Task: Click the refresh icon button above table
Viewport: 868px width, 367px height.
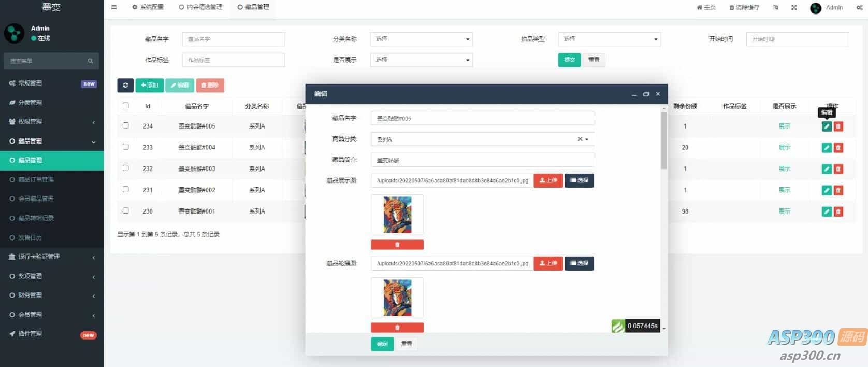Action: (x=125, y=86)
